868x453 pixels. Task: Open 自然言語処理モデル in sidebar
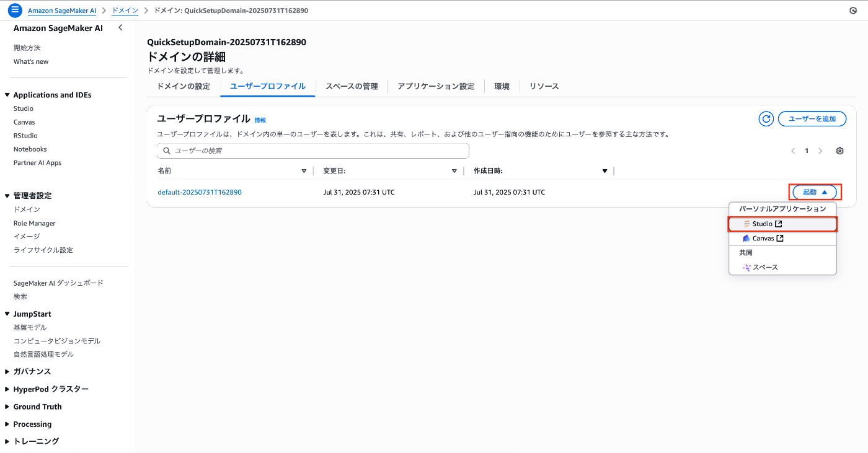coord(43,354)
